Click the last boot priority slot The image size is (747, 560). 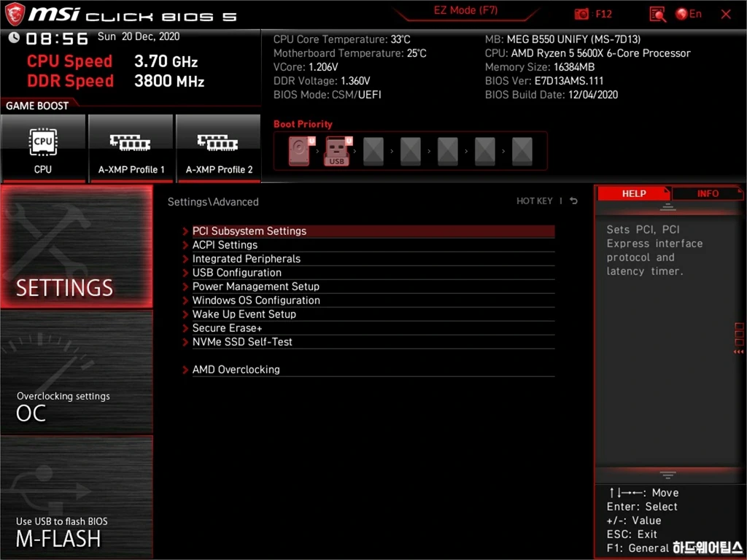(x=522, y=152)
